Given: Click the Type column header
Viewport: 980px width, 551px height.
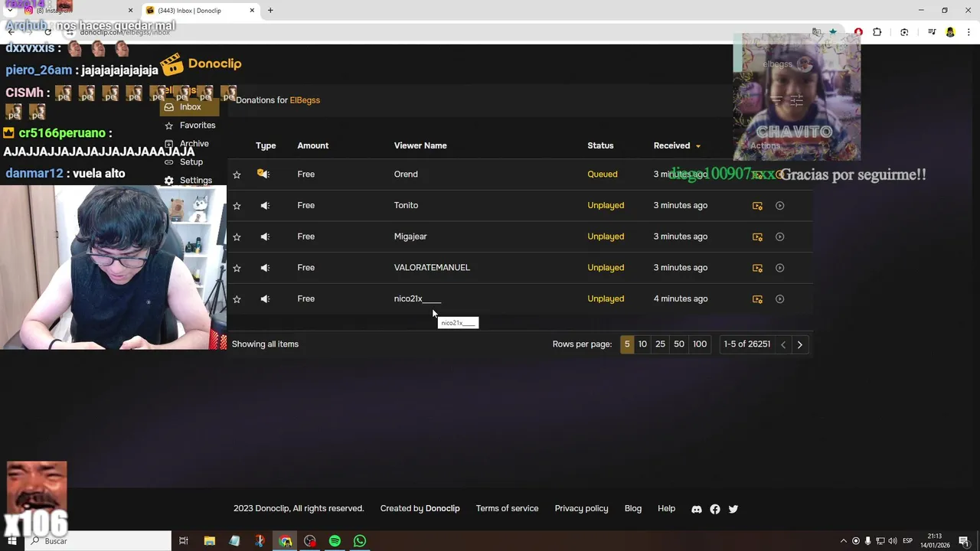Looking at the screenshot, I should coord(266,145).
